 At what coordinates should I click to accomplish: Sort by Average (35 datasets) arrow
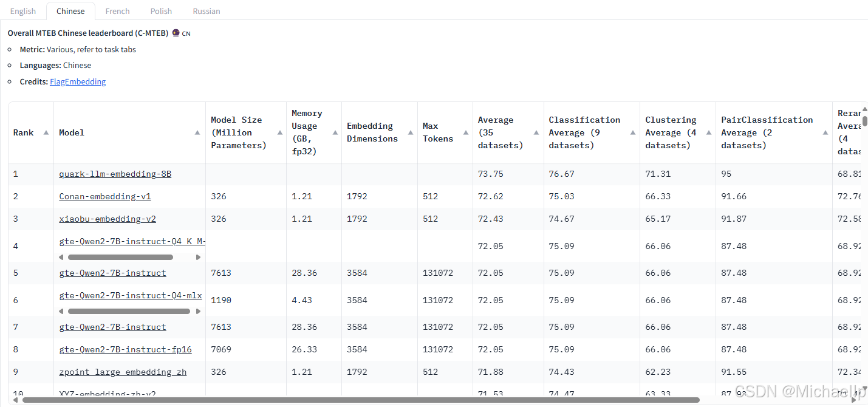536,132
